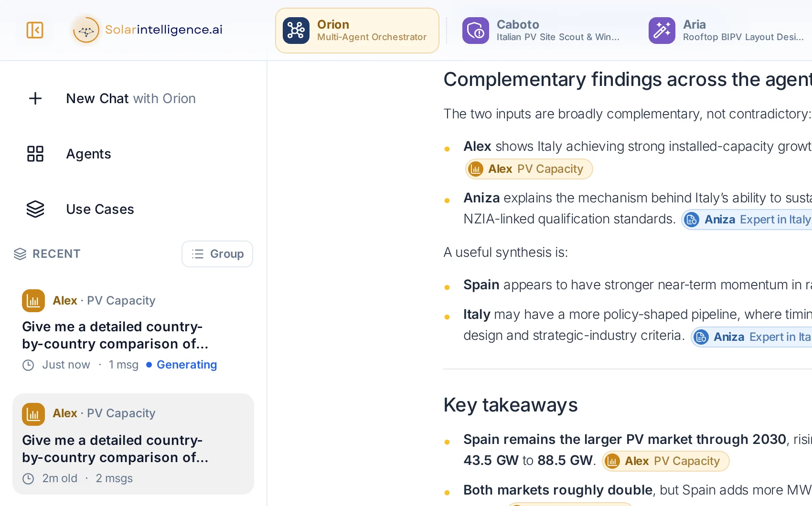Click the clock icon beside Just now

coord(29,365)
